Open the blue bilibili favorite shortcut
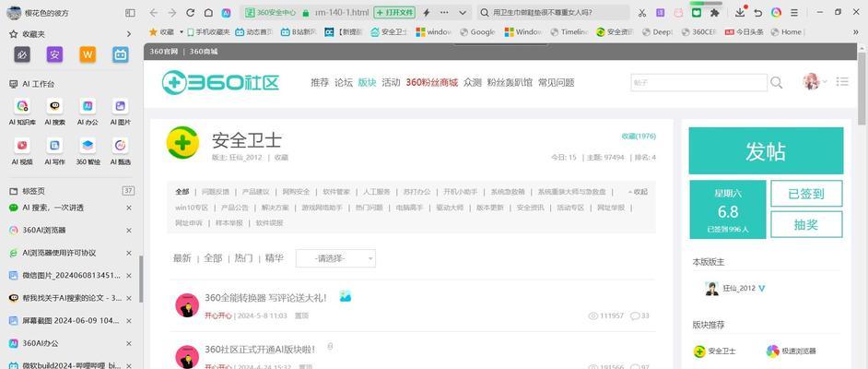Screen dimensions: 868x369 point(120,54)
